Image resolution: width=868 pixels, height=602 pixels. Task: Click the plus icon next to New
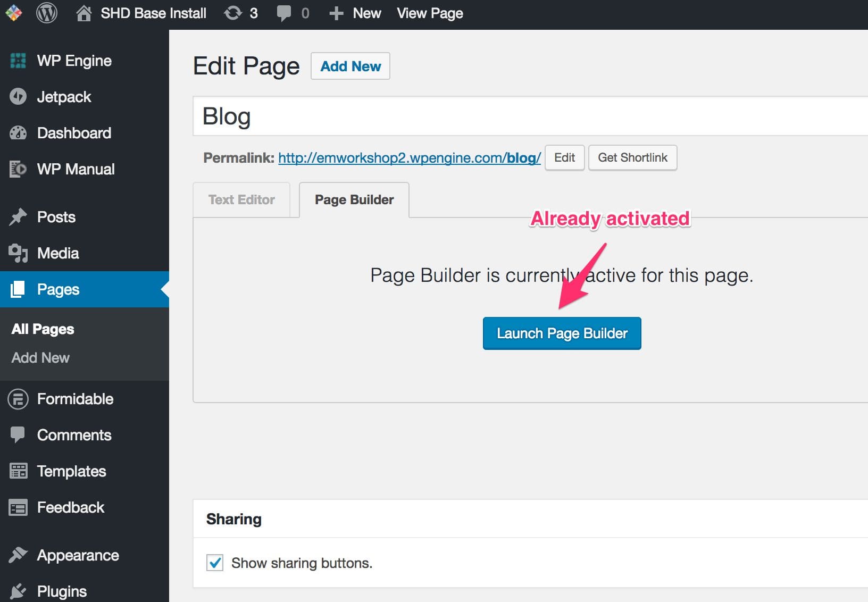(x=336, y=13)
